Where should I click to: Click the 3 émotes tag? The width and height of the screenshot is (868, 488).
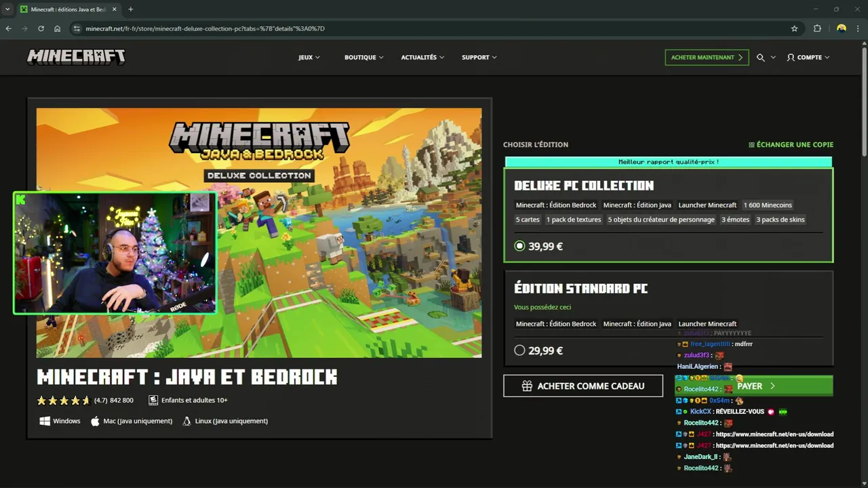tap(736, 220)
